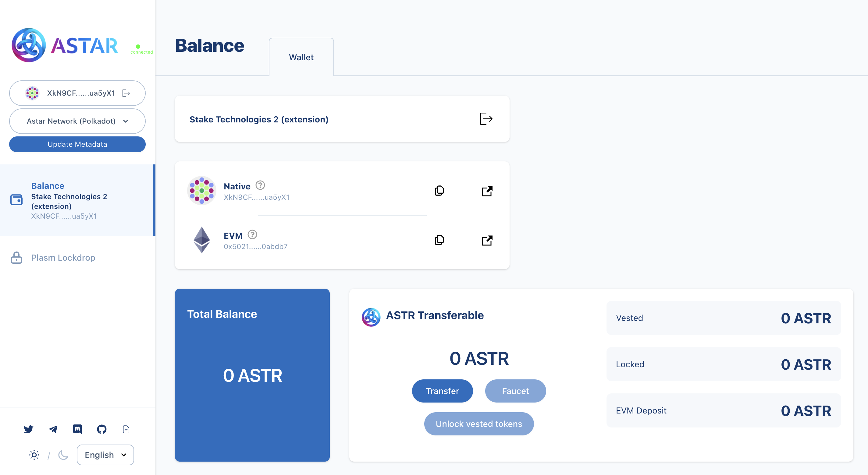
Task: Disconnect via icon in Stake Technologies 2 card
Action: pos(486,119)
